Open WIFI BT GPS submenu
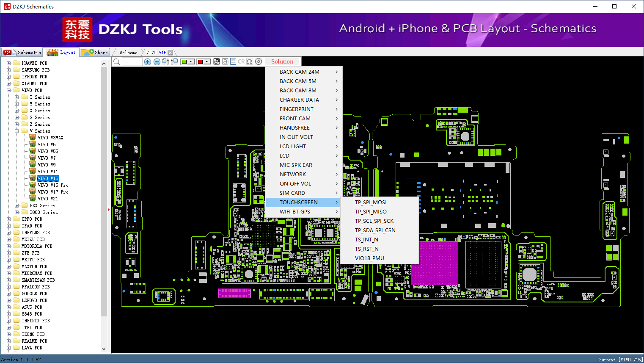Viewport: 644px width, 363px height. tap(304, 212)
